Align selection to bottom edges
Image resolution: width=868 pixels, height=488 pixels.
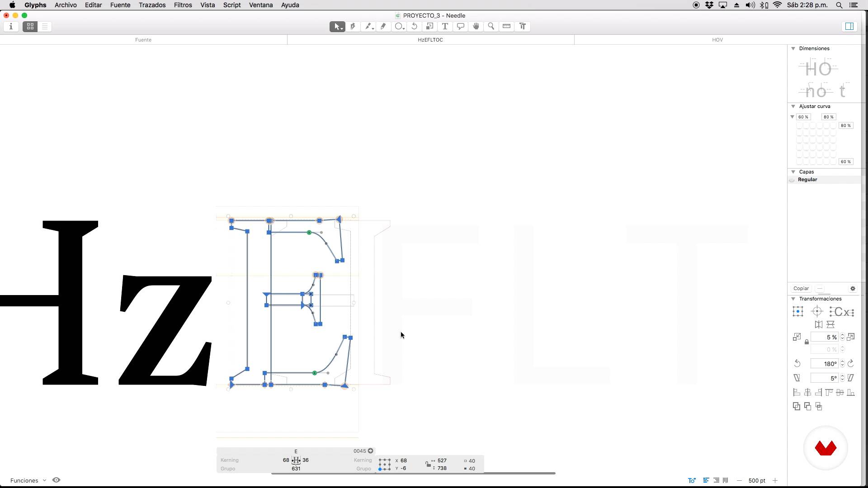(x=851, y=393)
